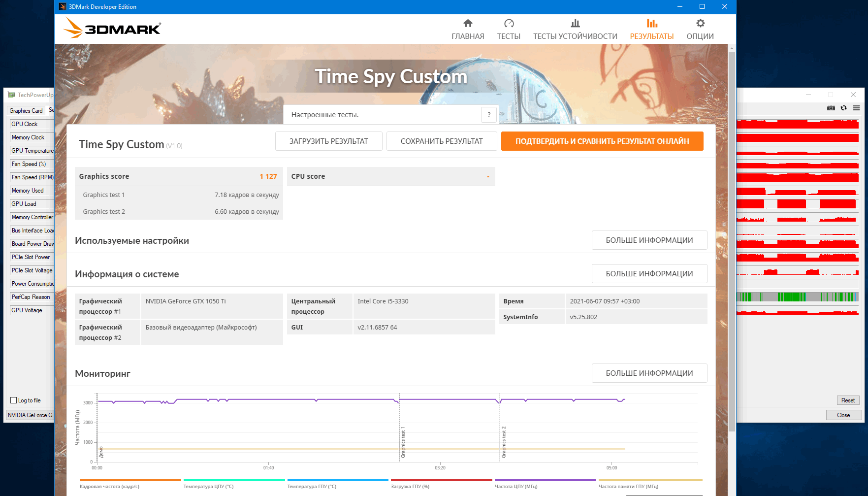Click the 3DMark title bar app icon
Image resolution: width=868 pixels, height=496 pixels.
(63, 6)
